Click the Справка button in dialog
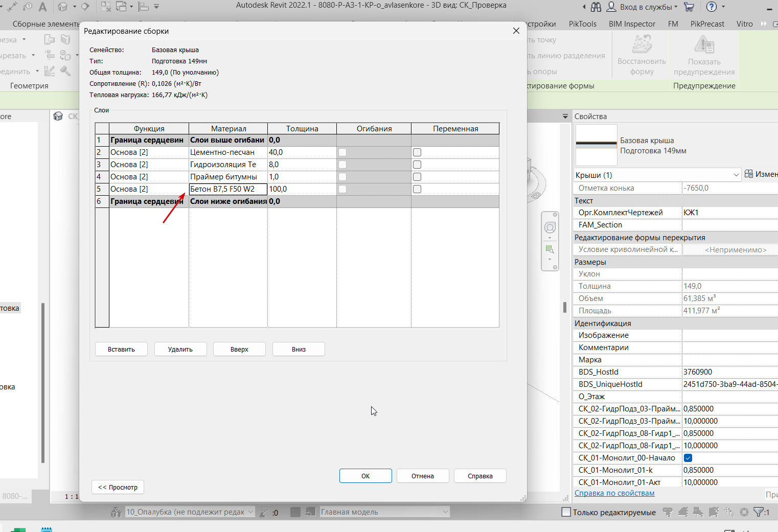The width and height of the screenshot is (778, 532). point(480,476)
